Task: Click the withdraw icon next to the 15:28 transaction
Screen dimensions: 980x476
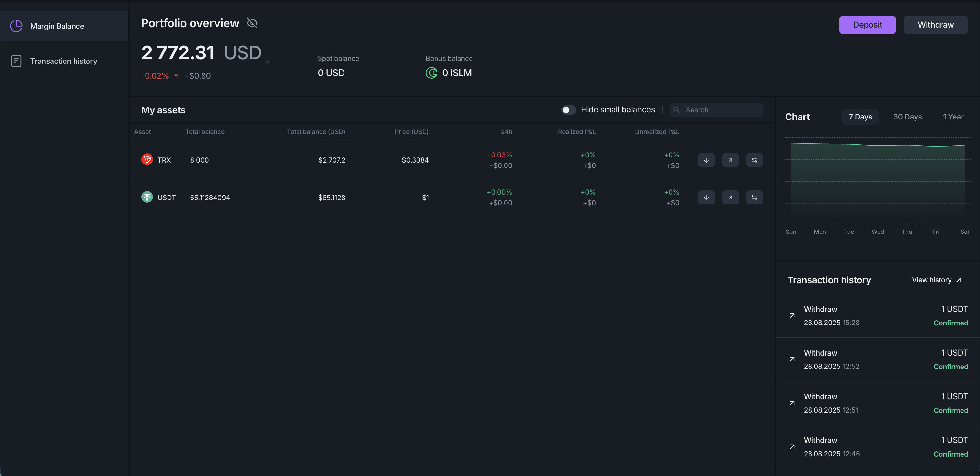Action: (x=792, y=316)
